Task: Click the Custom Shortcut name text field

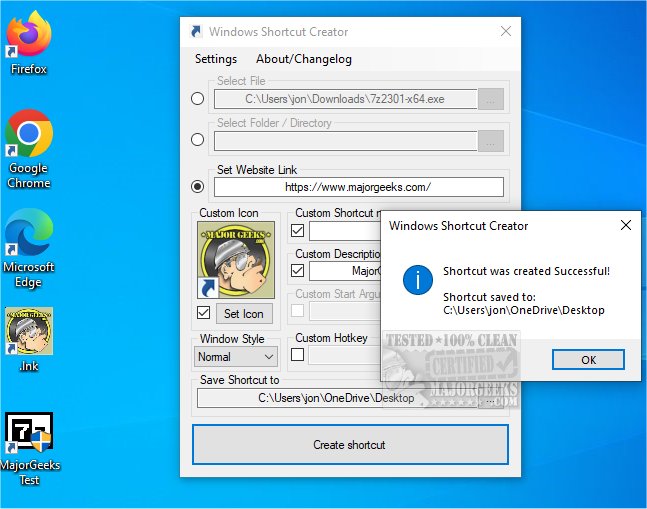Action: tap(345, 231)
